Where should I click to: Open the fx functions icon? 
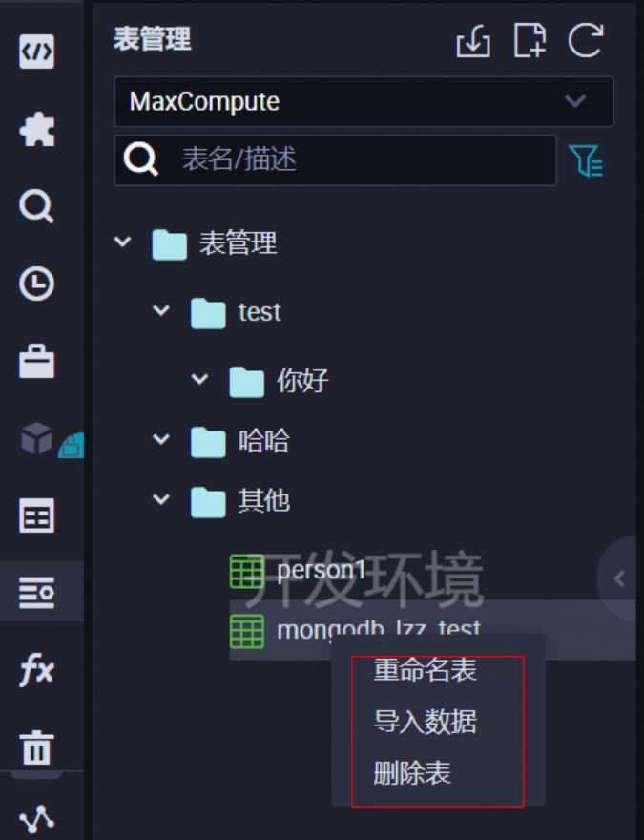36,670
